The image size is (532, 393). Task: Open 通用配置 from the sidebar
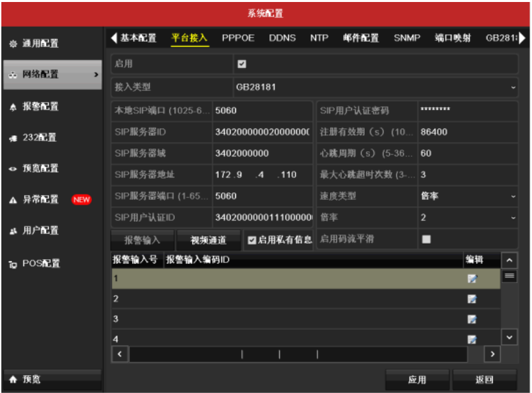point(41,43)
